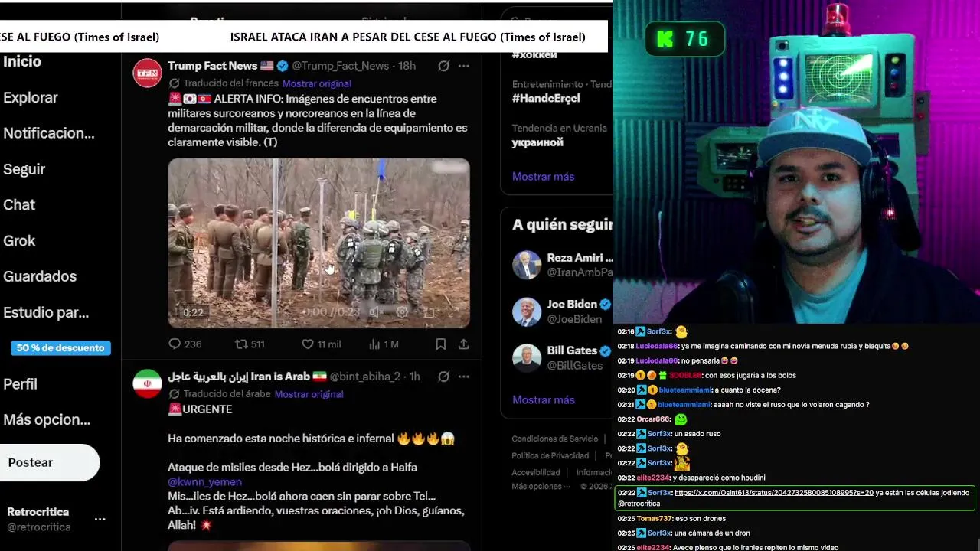
Task: Enable picture-in-picture on the video
Action: (430, 312)
